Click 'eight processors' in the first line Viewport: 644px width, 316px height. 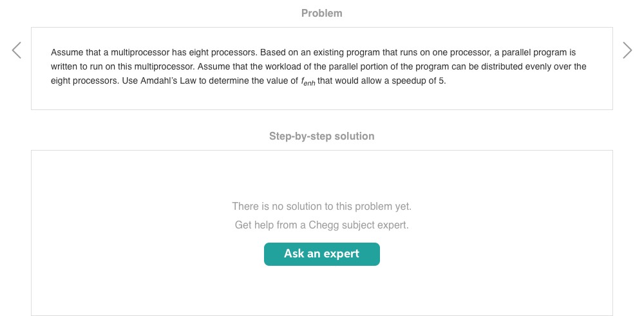pyautogui.click(x=218, y=51)
